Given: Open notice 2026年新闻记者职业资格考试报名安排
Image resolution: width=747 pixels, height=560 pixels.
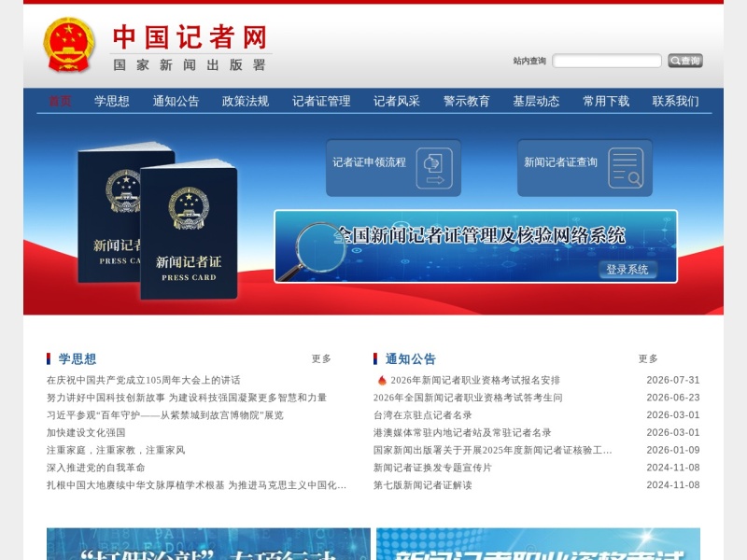Looking at the screenshot, I should tap(475, 380).
